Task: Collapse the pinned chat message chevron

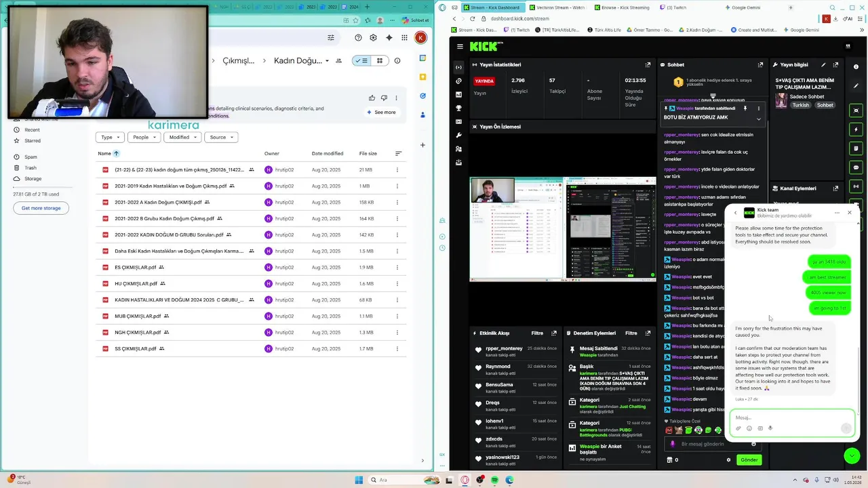Action: click(759, 119)
